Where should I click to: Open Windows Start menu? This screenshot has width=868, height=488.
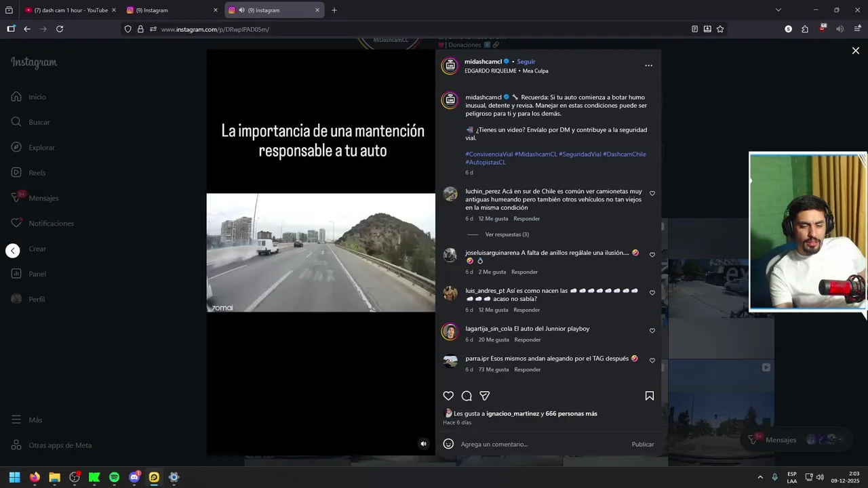[14, 477]
